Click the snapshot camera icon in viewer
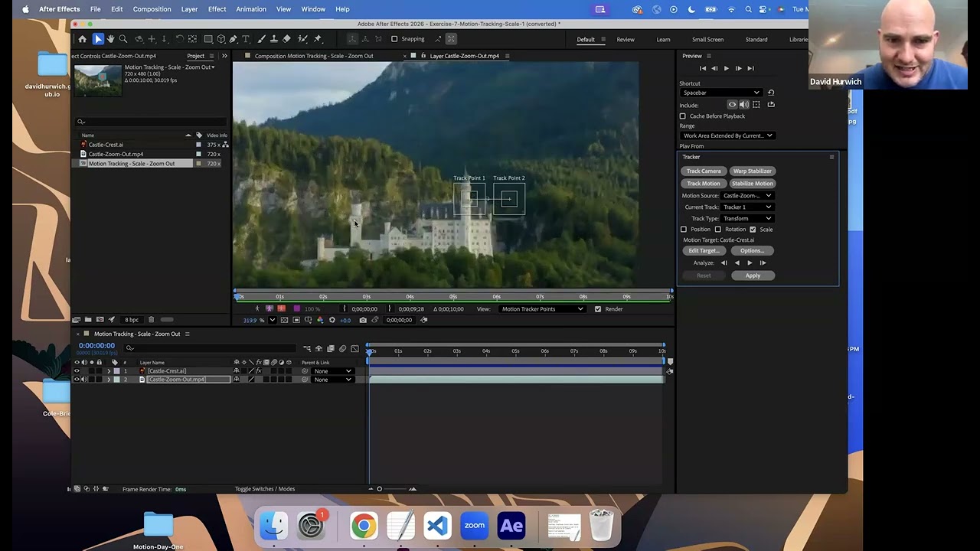This screenshot has width=980, height=551. tap(363, 320)
